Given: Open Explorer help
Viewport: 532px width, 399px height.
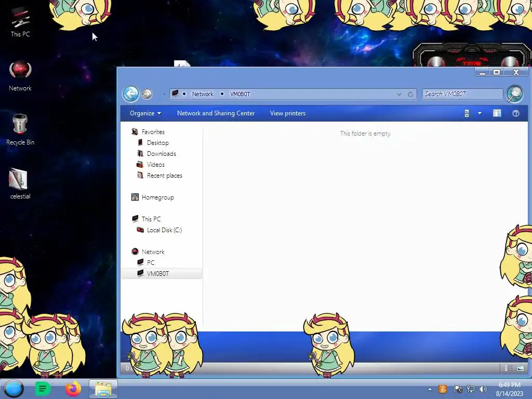Looking at the screenshot, I should tap(516, 113).
